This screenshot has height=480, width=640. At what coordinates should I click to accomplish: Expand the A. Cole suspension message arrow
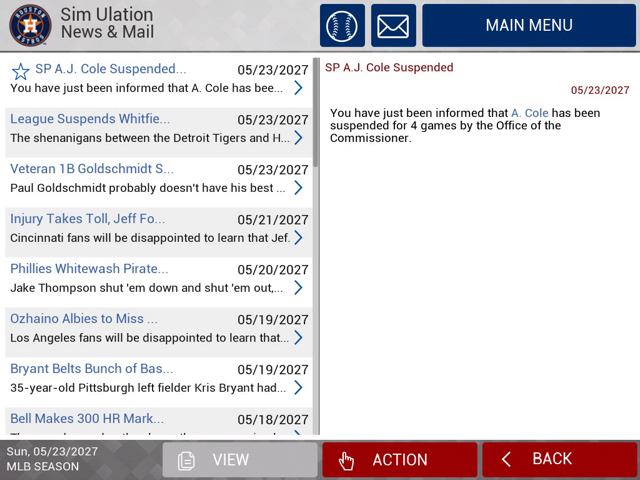coord(298,88)
